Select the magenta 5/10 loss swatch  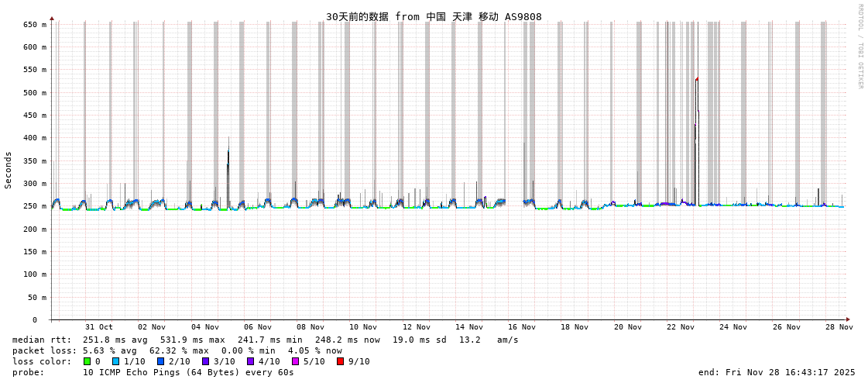point(295,361)
